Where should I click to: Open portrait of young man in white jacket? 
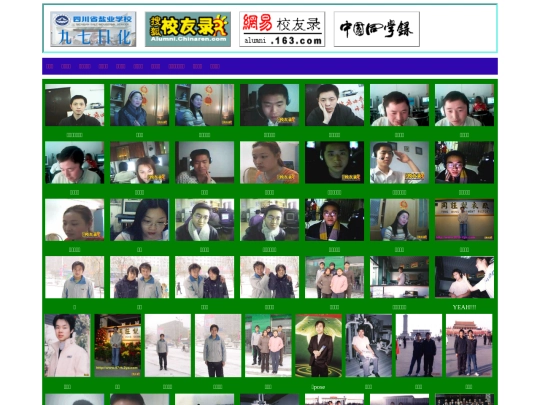pyautogui.click(x=67, y=345)
